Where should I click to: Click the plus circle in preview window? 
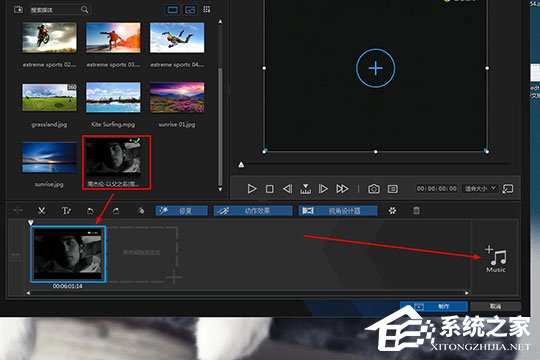click(x=375, y=68)
